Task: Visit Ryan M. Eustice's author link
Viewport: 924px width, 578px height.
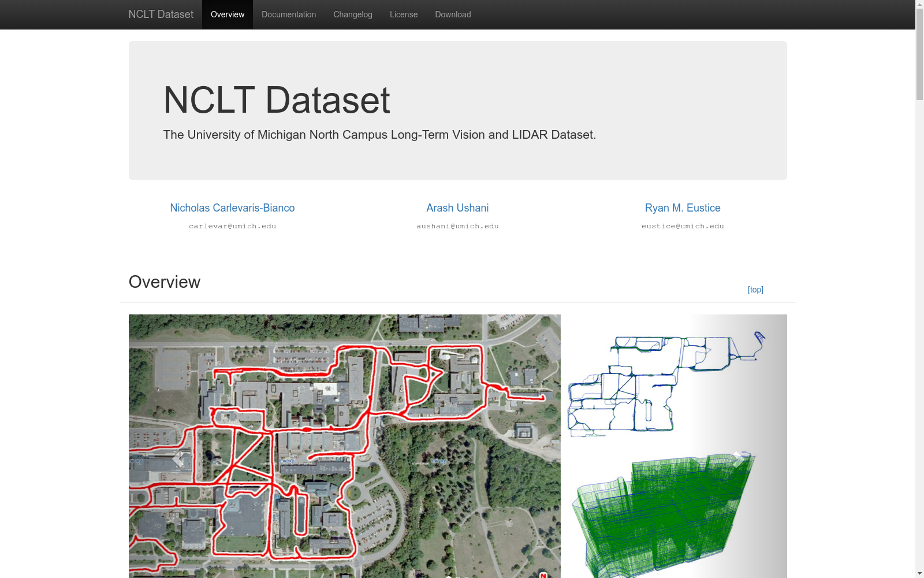Action: (683, 208)
